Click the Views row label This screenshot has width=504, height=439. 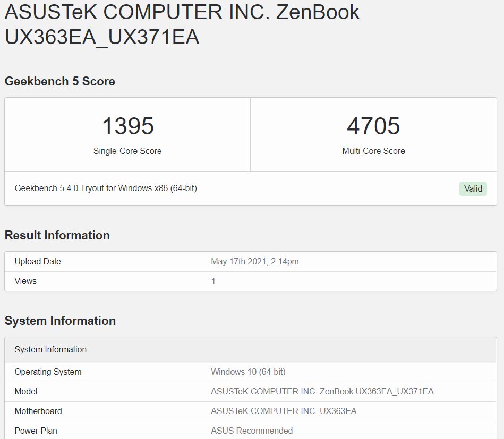pos(25,281)
